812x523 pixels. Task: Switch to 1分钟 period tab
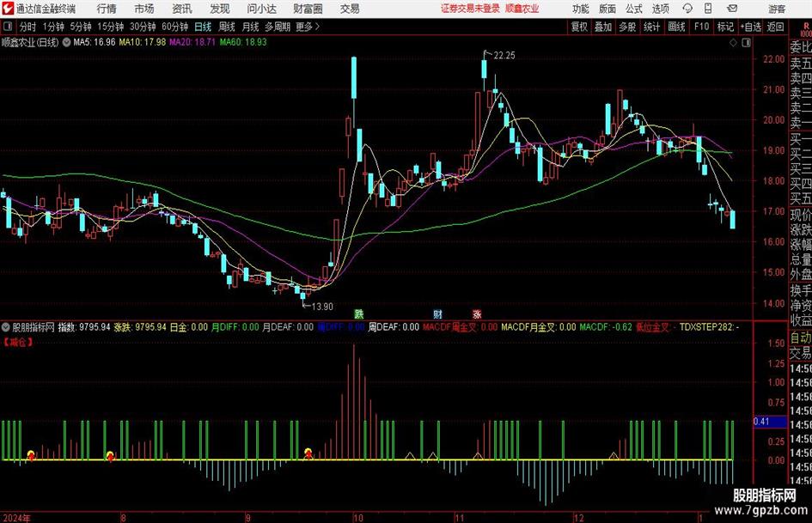[x=53, y=27]
